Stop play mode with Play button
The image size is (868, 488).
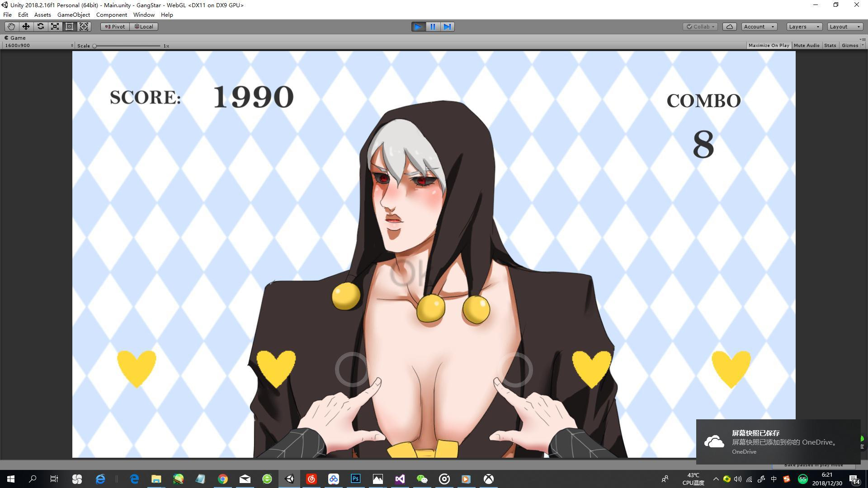[418, 27]
